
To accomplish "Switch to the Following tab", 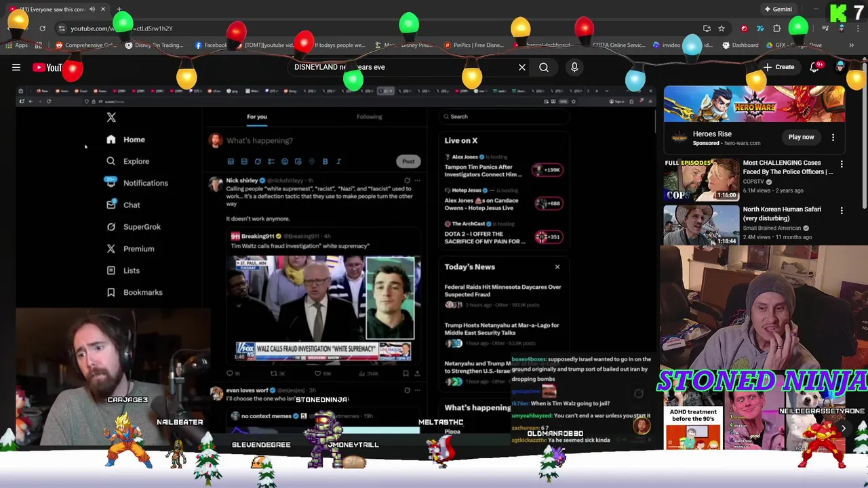I will pyautogui.click(x=370, y=117).
